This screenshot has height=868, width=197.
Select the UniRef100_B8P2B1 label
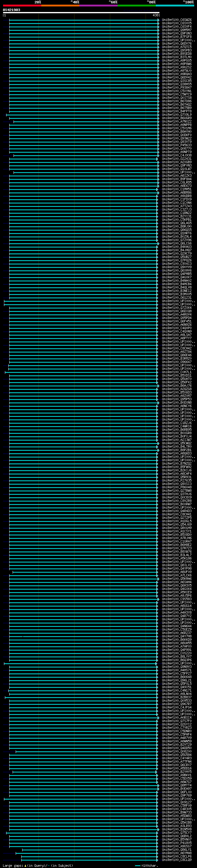click(x=177, y=450)
